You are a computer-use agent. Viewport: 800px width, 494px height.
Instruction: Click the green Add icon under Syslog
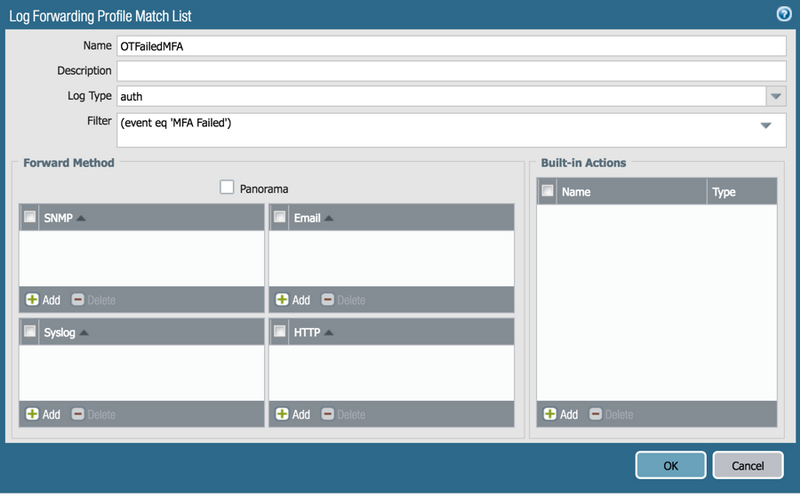(32, 414)
